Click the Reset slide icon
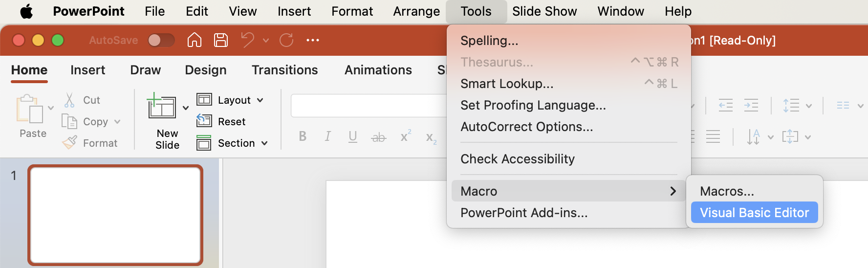Image resolution: width=868 pixels, height=268 pixels. pyautogui.click(x=204, y=121)
